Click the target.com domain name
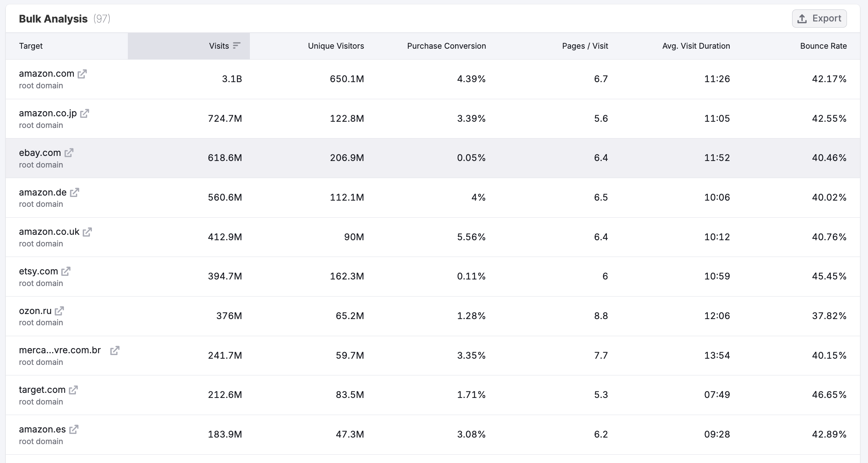The image size is (868, 463). click(x=42, y=390)
